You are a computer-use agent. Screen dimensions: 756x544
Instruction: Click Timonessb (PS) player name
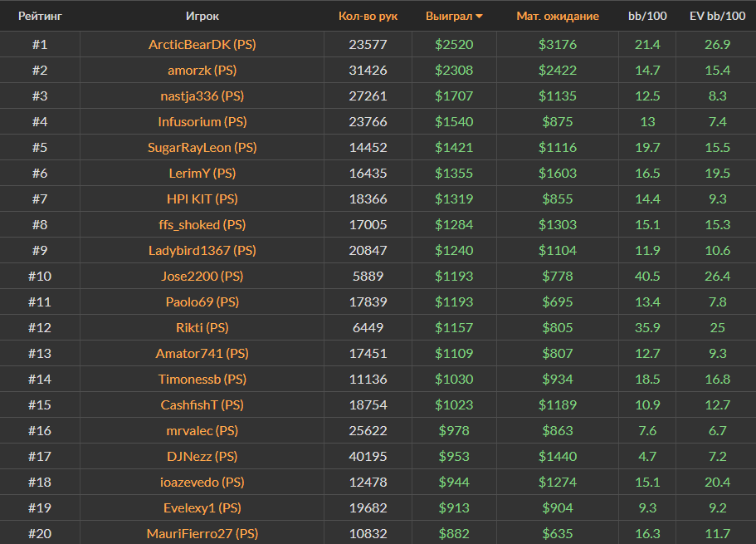(202, 379)
